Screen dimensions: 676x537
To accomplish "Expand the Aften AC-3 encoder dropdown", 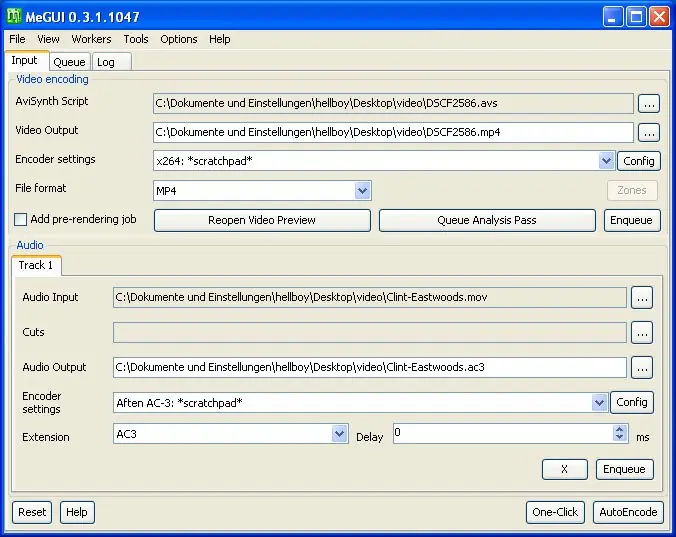I will [x=599, y=403].
